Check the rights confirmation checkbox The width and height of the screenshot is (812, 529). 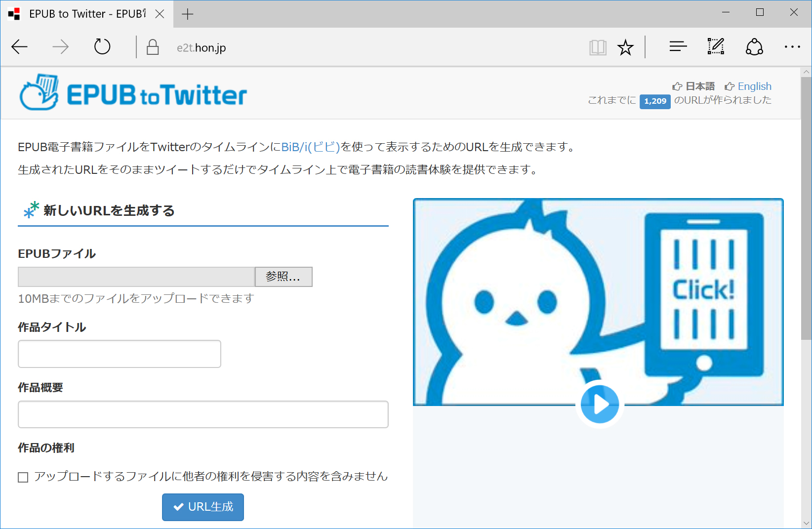[23, 477]
